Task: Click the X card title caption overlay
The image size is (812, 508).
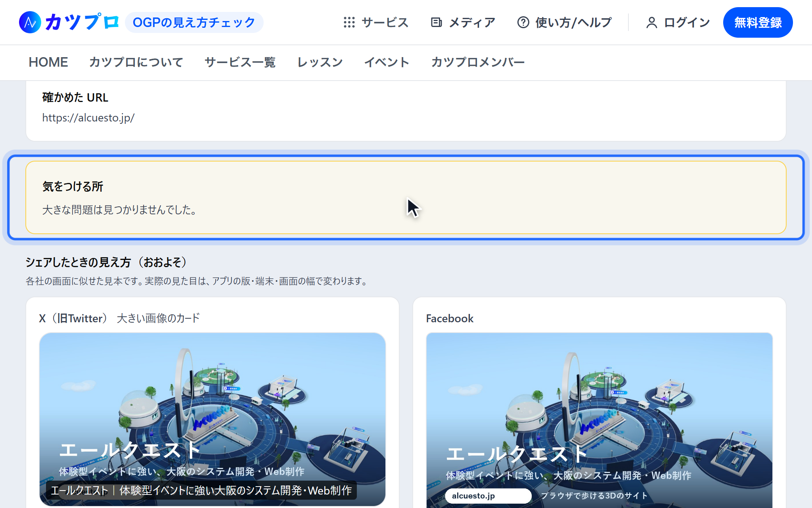Action: tap(201, 491)
